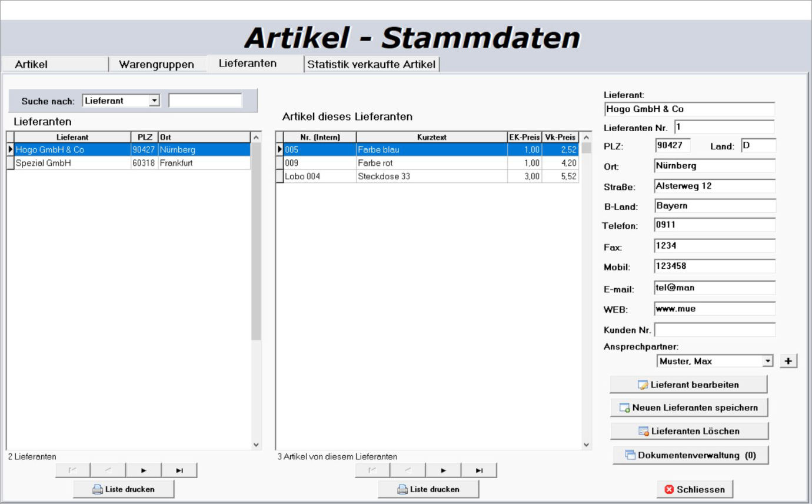Click the plus icon beside Ansprechpartner
The height and width of the screenshot is (504, 812).
[x=788, y=361]
